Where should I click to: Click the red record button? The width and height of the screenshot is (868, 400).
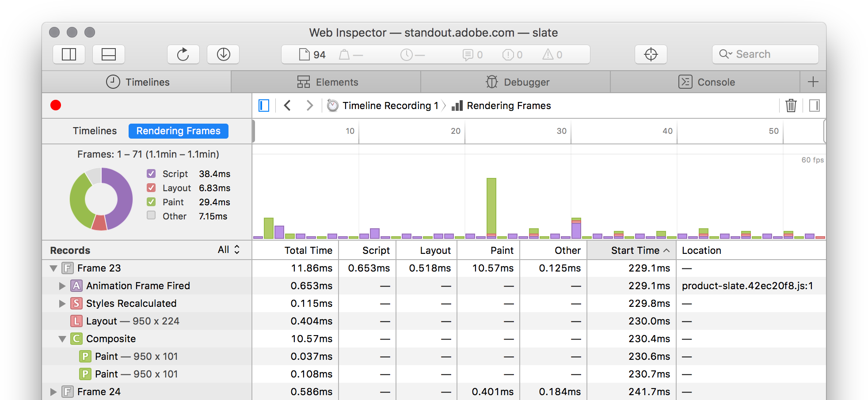coord(56,105)
